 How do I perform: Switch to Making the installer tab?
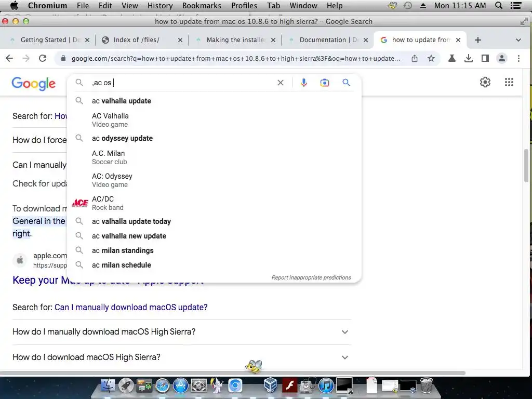[x=234, y=40]
